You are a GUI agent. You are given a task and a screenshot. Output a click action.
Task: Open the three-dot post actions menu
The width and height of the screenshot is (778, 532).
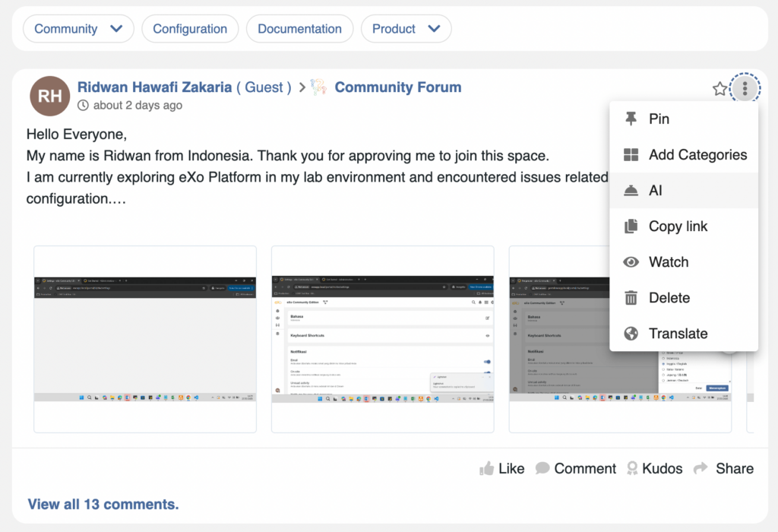[745, 89]
